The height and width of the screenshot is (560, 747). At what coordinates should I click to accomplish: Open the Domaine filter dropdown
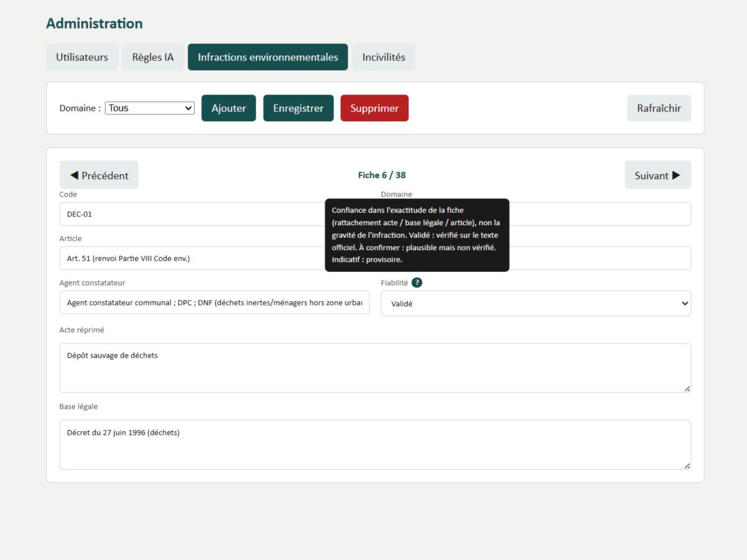click(x=150, y=108)
